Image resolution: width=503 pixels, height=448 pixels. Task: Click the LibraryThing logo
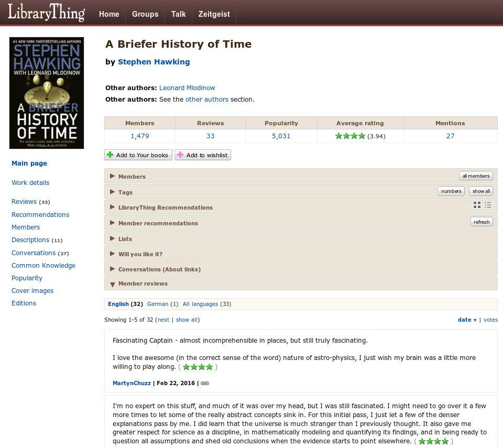click(46, 13)
